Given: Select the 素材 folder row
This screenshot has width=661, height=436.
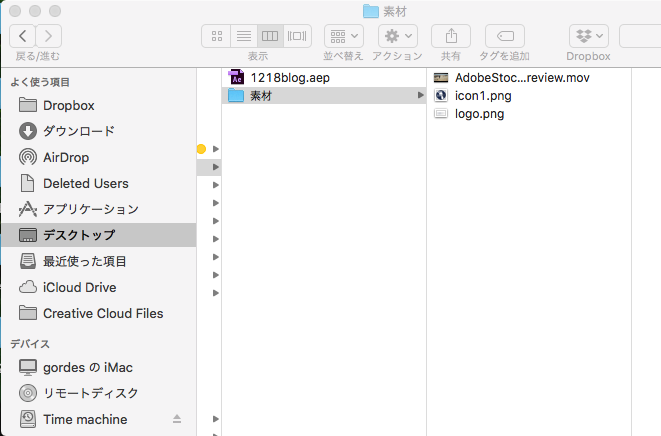Looking at the screenshot, I should (324, 95).
